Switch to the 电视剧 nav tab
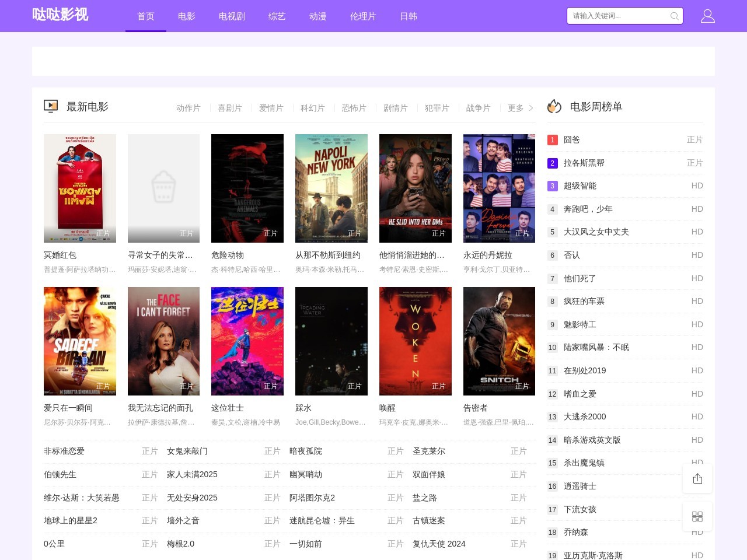747x560 pixels. pos(232,16)
